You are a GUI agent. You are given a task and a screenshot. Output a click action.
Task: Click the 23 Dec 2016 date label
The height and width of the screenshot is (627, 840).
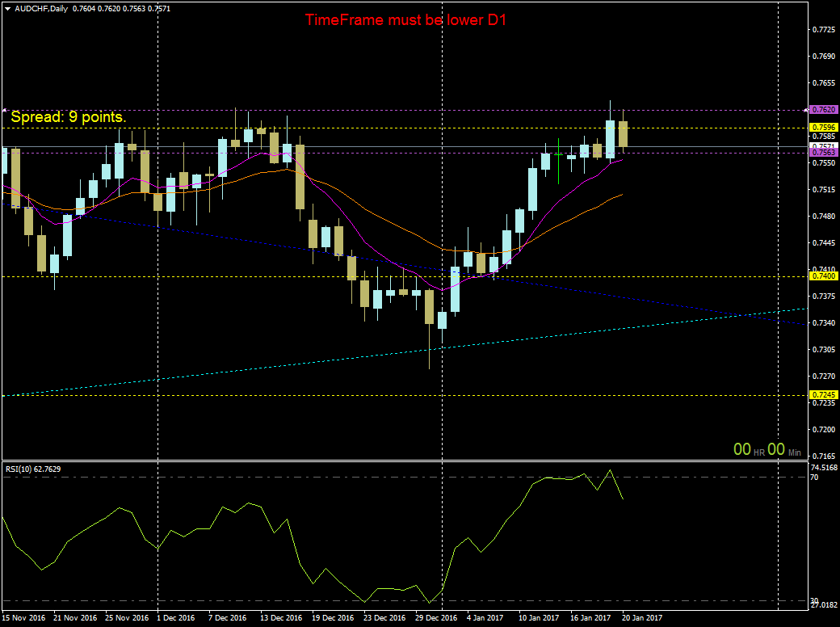tap(384, 618)
